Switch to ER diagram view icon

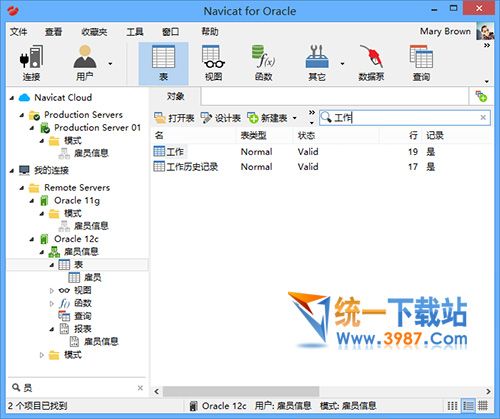(x=483, y=406)
